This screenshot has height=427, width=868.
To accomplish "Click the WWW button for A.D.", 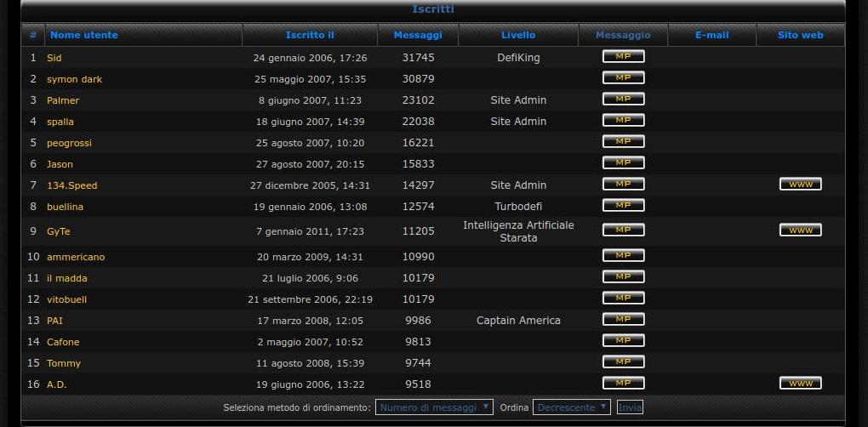I will [800, 384].
